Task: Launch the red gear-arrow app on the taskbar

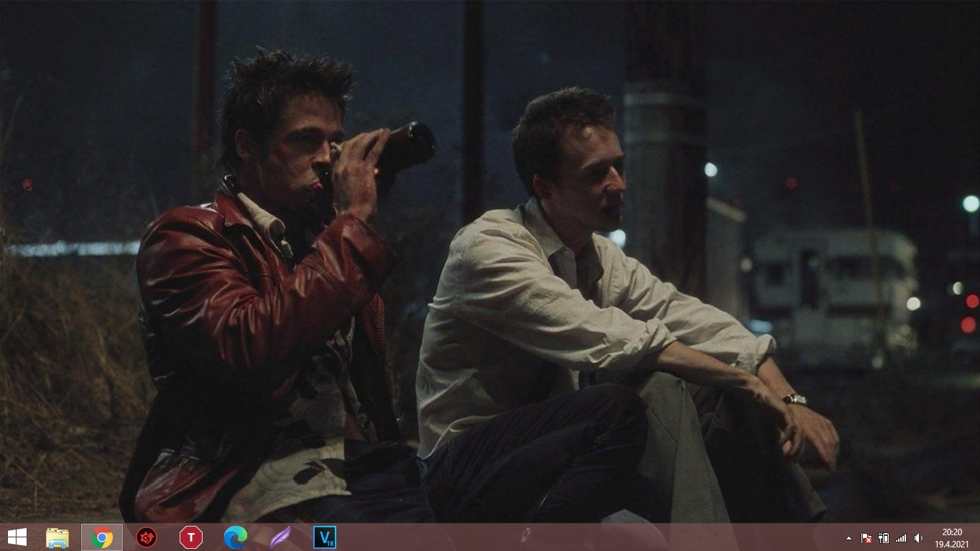Action: [x=147, y=537]
